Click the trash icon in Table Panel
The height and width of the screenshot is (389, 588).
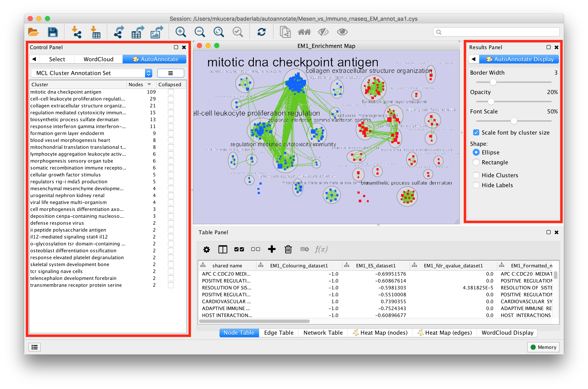[x=288, y=249]
